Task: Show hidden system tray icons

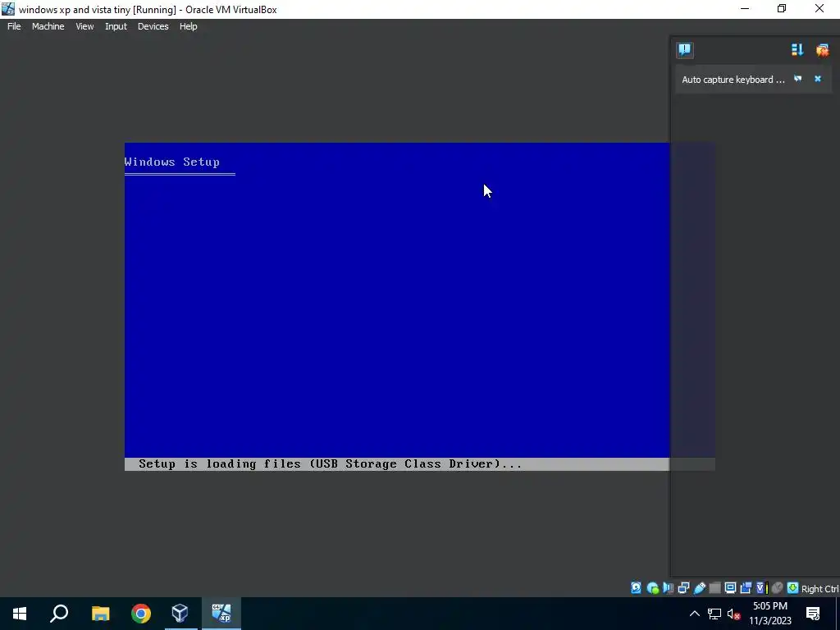Action: point(694,614)
